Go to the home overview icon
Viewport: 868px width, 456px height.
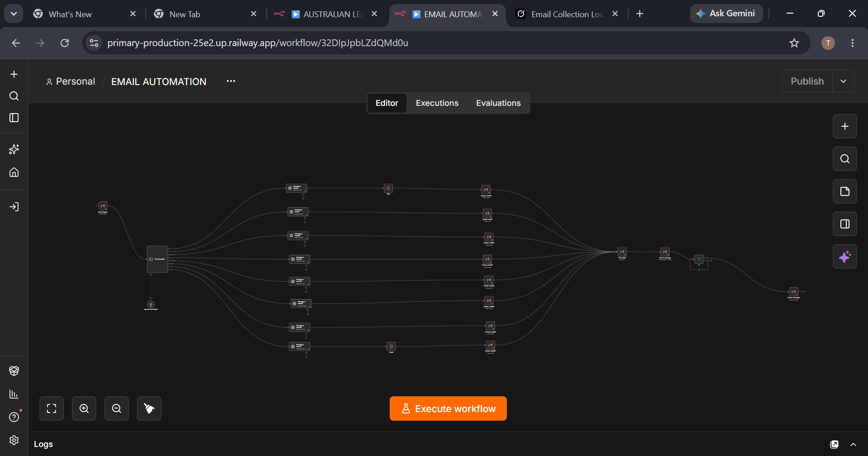[14, 172]
